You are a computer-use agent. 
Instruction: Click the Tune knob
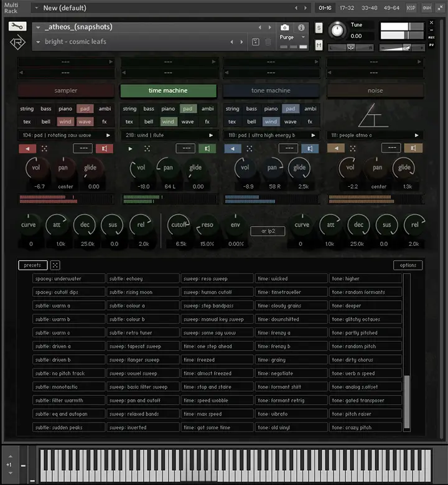[337, 31]
